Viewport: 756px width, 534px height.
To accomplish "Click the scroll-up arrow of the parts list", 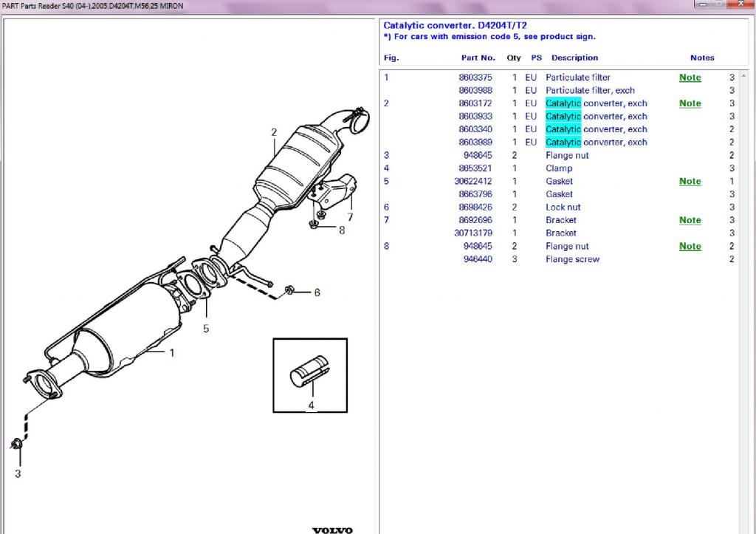I will [x=743, y=76].
